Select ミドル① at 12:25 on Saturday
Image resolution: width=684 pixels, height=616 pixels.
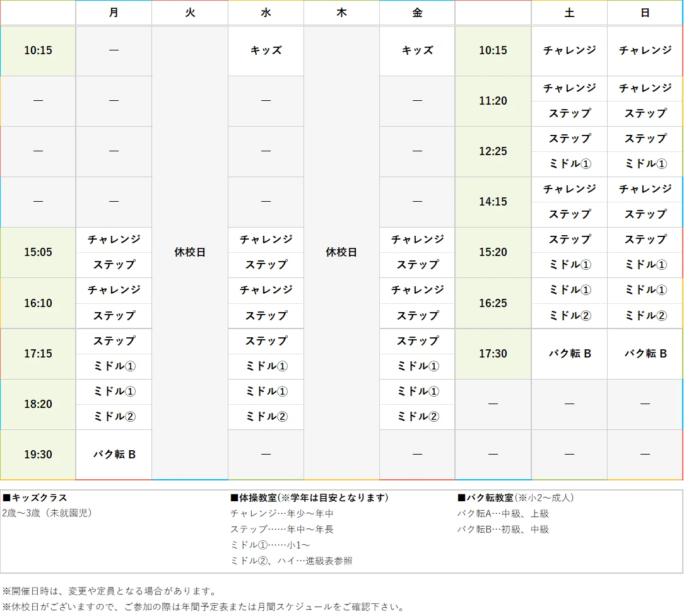569,164
